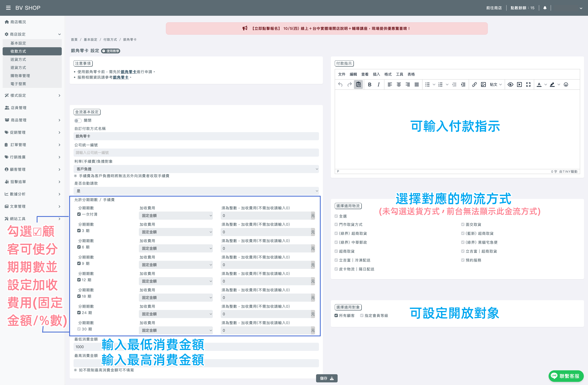Click the 聯繫客服 LINE button
The image size is (588, 385).
coord(566,376)
